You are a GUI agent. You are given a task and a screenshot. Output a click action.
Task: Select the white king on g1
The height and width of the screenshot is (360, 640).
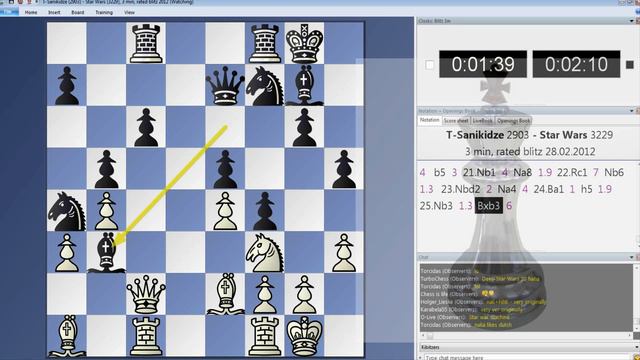[x=304, y=336]
